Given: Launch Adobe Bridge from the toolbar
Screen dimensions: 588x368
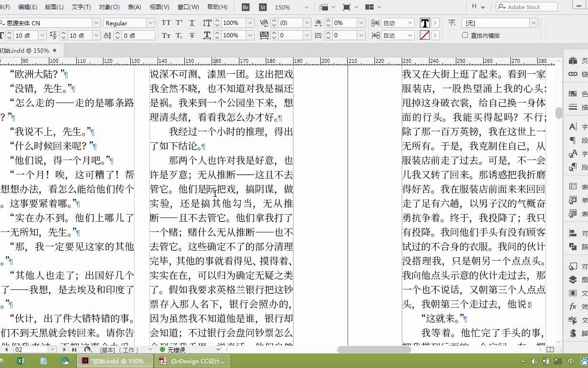Looking at the screenshot, I should (245, 7).
